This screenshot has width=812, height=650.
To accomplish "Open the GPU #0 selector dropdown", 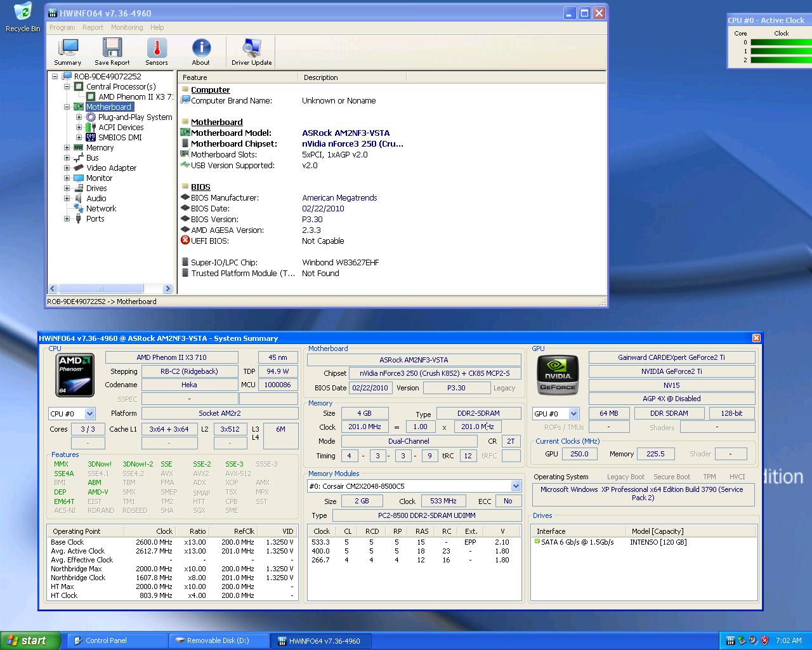I will pos(573,414).
